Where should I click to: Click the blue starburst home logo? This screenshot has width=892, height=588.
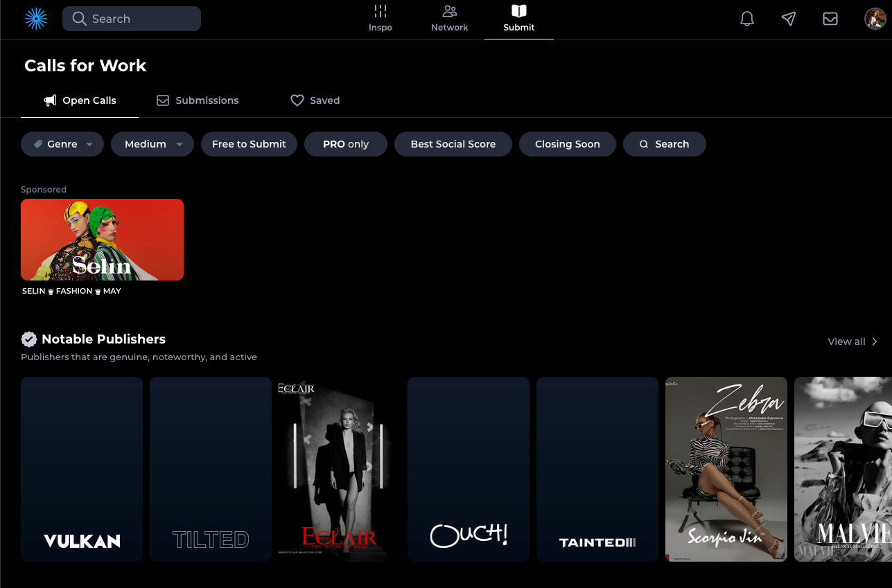36,19
